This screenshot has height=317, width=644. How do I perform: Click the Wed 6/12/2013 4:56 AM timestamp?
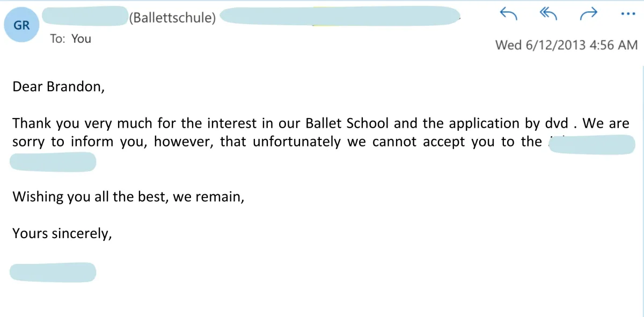coord(566,45)
